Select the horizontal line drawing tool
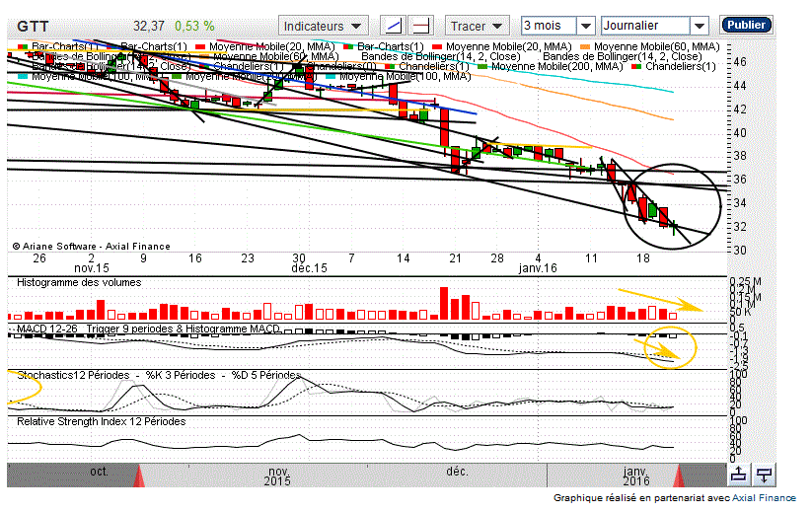Viewport: 812px width, 513px height. click(421, 26)
